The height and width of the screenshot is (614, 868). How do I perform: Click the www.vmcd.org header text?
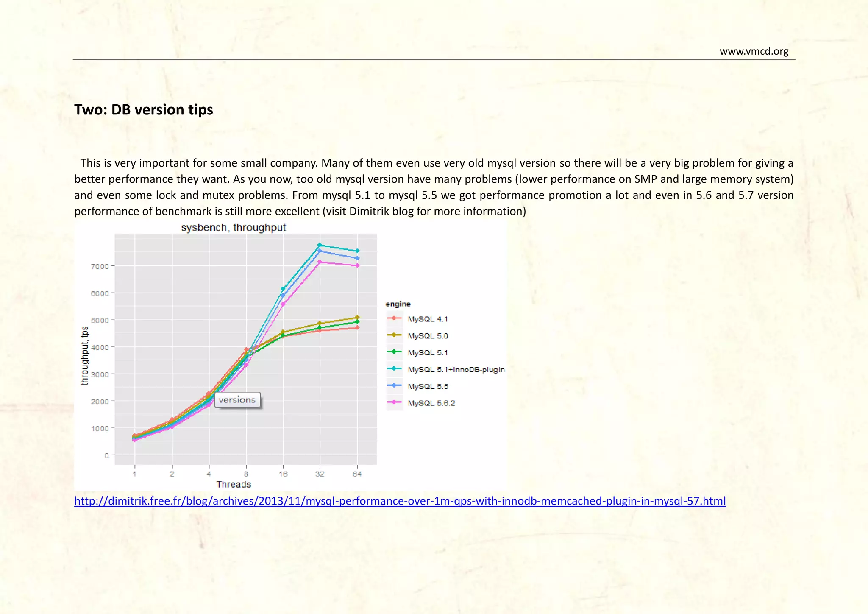pyautogui.click(x=754, y=51)
